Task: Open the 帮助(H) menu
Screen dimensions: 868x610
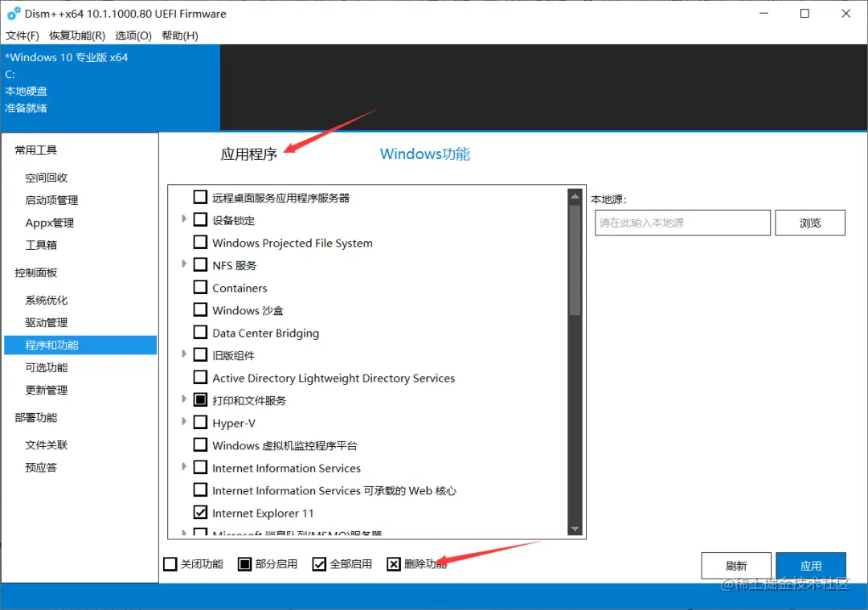Action: point(180,36)
